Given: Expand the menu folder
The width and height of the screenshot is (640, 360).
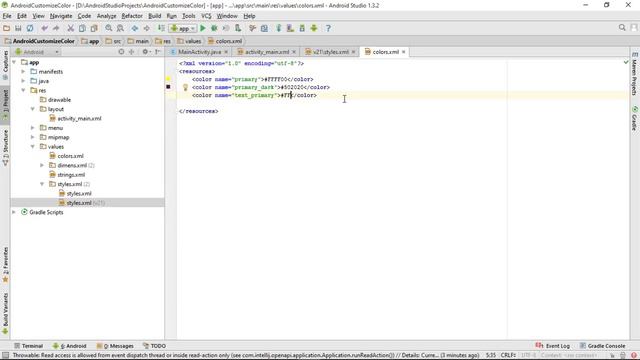Looking at the screenshot, I should 33,128.
